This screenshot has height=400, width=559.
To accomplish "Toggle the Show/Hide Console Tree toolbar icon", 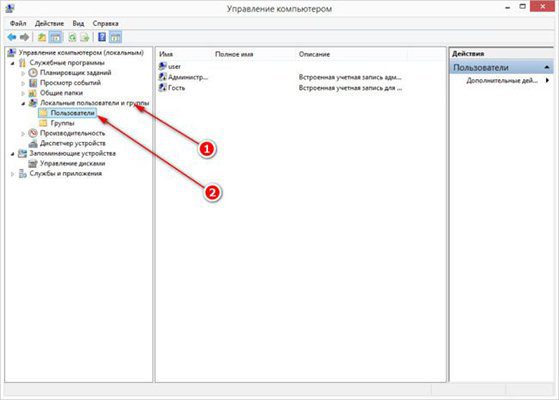I will [x=55, y=37].
